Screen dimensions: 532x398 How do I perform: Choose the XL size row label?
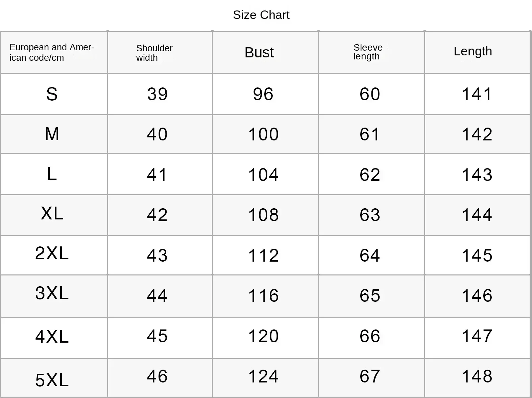click(52, 214)
